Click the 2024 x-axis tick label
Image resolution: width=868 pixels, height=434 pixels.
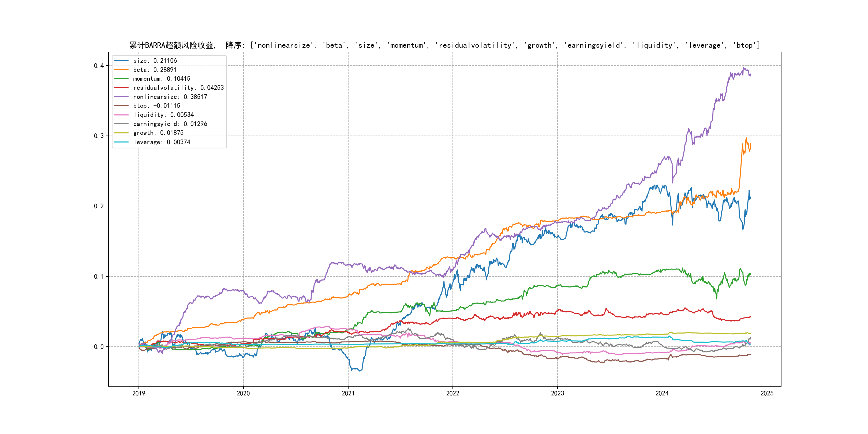click(x=662, y=393)
